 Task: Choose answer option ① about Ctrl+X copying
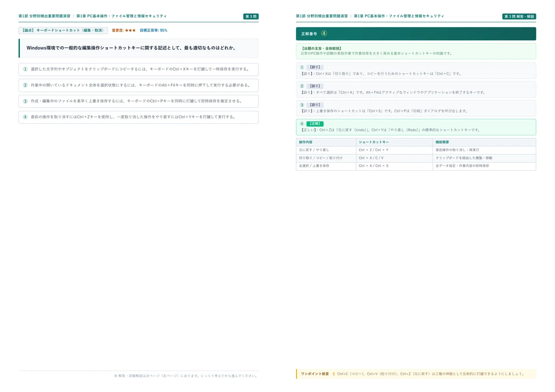(x=138, y=69)
